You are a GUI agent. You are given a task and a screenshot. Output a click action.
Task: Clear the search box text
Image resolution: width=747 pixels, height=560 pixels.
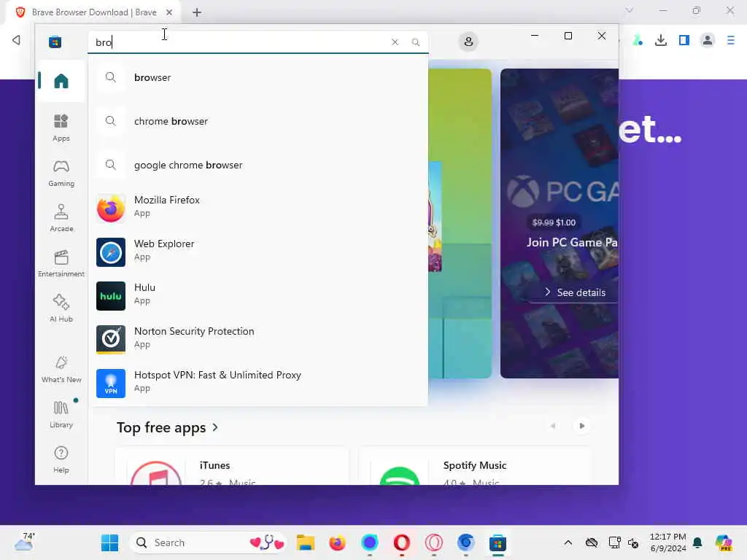point(395,42)
